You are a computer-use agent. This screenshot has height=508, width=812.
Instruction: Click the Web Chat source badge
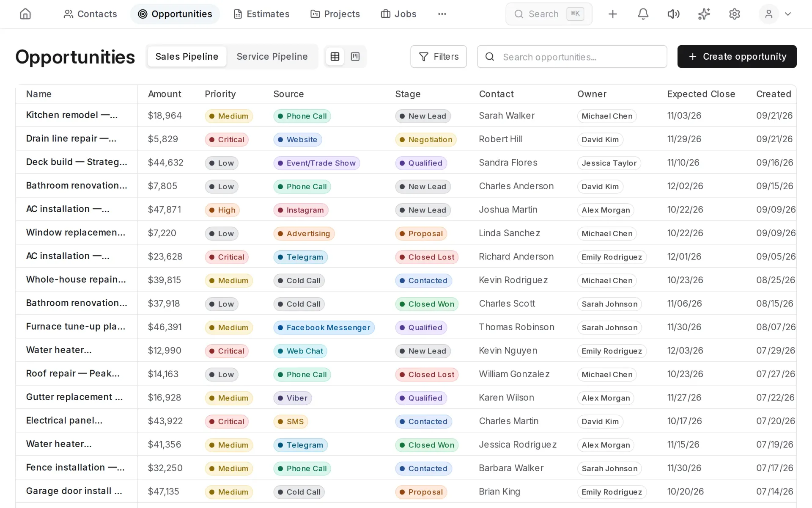pyautogui.click(x=300, y=351)
